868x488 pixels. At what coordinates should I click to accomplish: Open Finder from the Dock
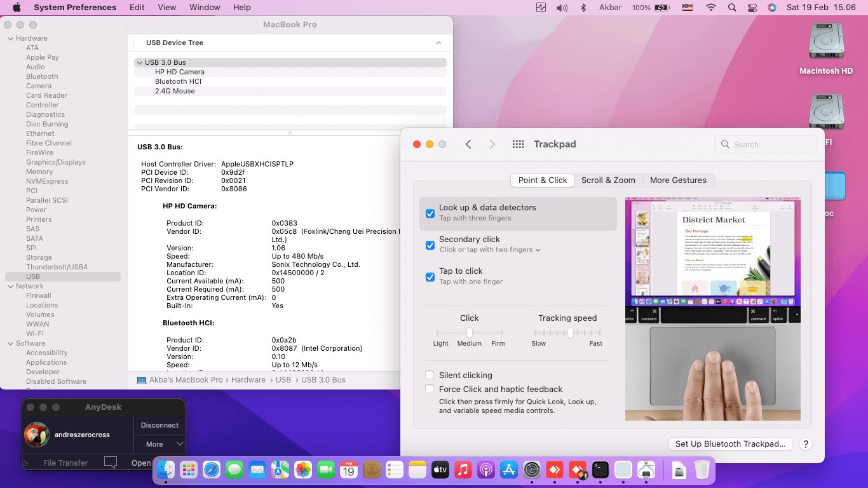(x=166, y=470)
